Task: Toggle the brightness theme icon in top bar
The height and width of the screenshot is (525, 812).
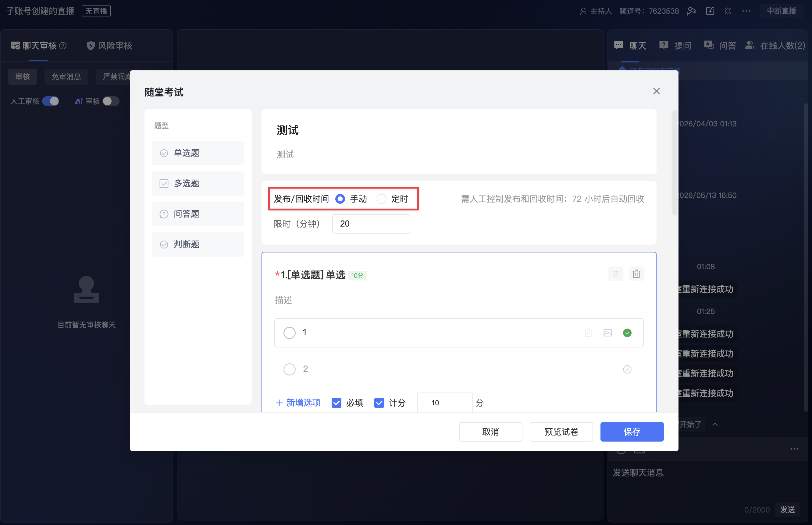Action: (727, 11)
